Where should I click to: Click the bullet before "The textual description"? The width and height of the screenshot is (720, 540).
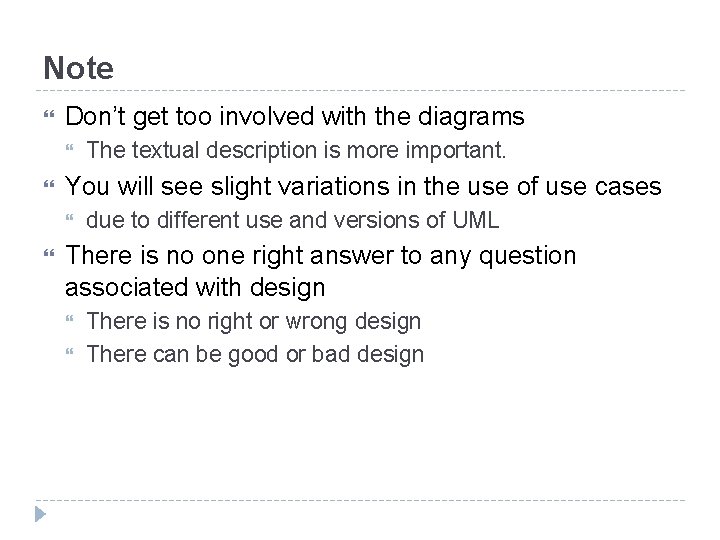(x=71, y=152)
